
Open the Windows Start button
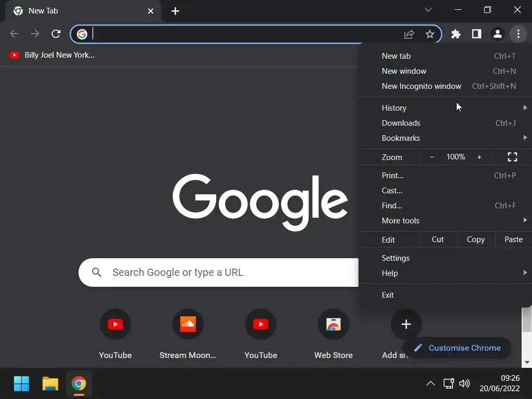tap(21, 384)
